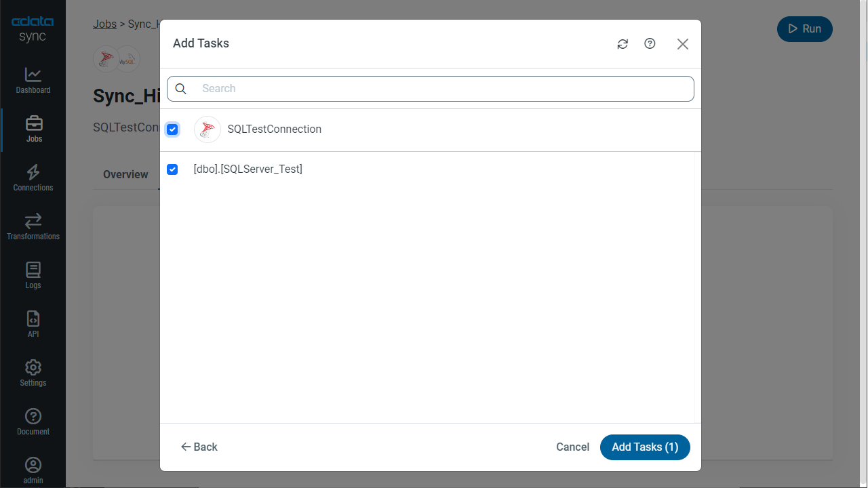This screenshot has height=488, width=868.
Task: Open the admin account menu
Action: point(33,470)
